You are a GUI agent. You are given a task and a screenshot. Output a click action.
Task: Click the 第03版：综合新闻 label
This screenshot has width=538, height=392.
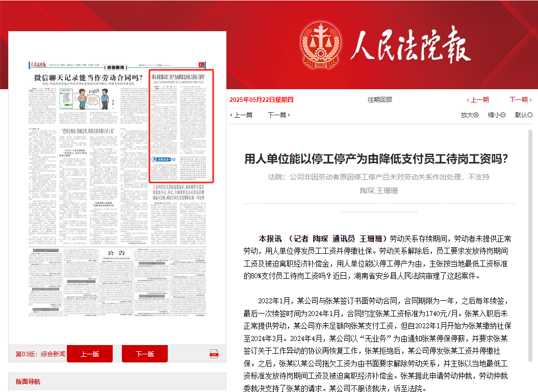pos(40,354)
